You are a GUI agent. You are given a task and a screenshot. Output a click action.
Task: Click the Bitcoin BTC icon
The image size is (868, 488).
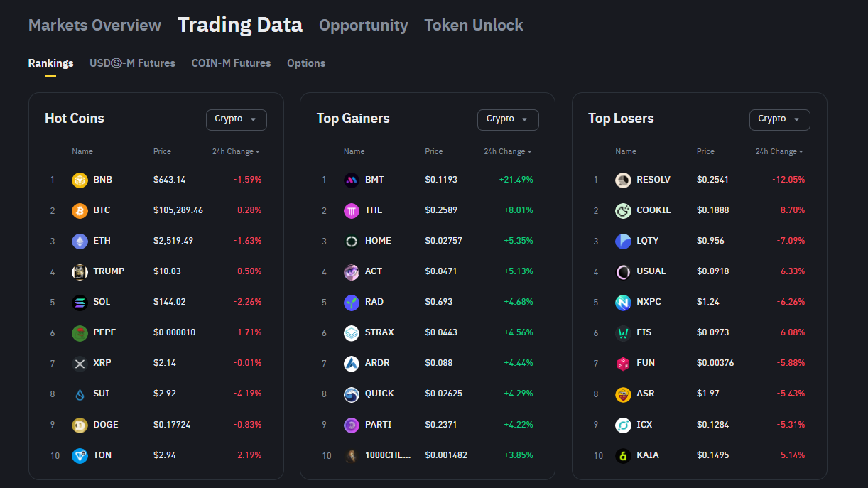80,211
